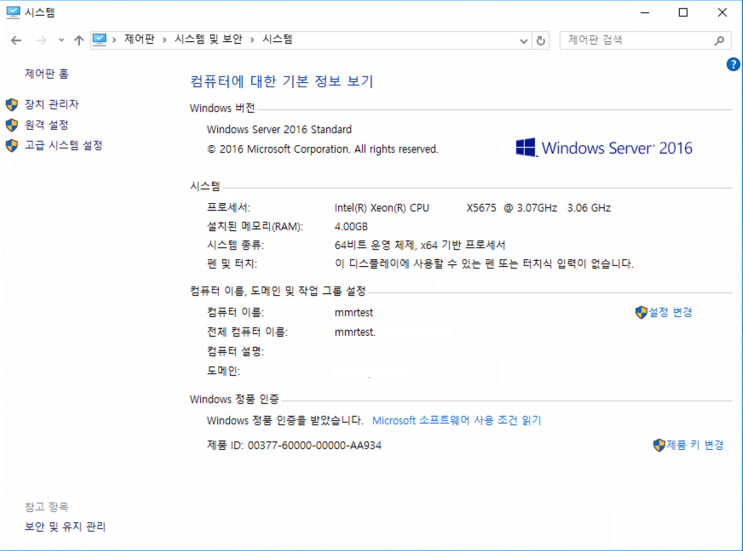The width and height of the screenshot is (743, 551).
Task: Click the 시스템 breadcrumb item
Action: 277,39
